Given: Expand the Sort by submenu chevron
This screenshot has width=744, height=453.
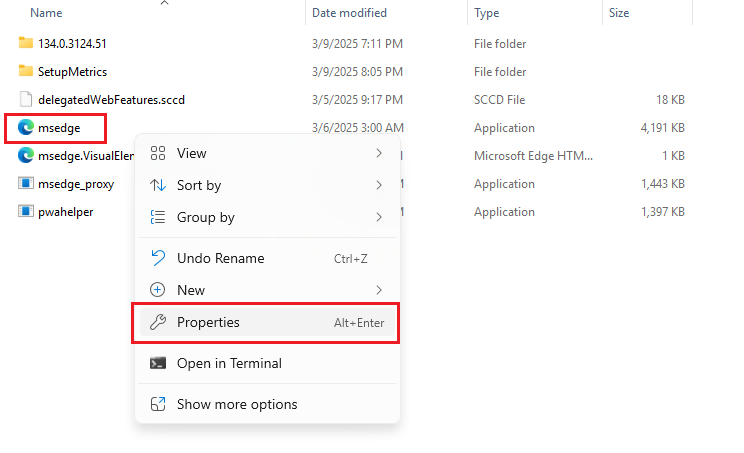Looking at the screenshot, I should coord(379,185).
